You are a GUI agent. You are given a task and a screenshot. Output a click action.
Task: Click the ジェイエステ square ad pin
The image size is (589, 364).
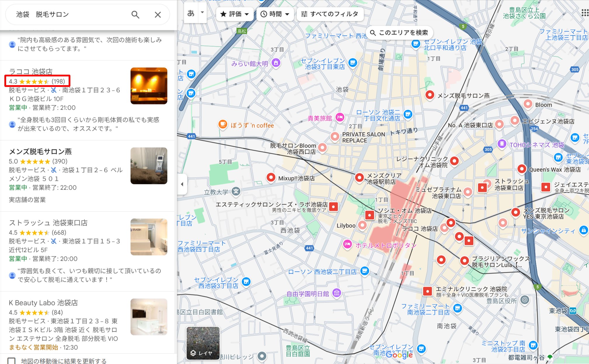tap(546, 187)
